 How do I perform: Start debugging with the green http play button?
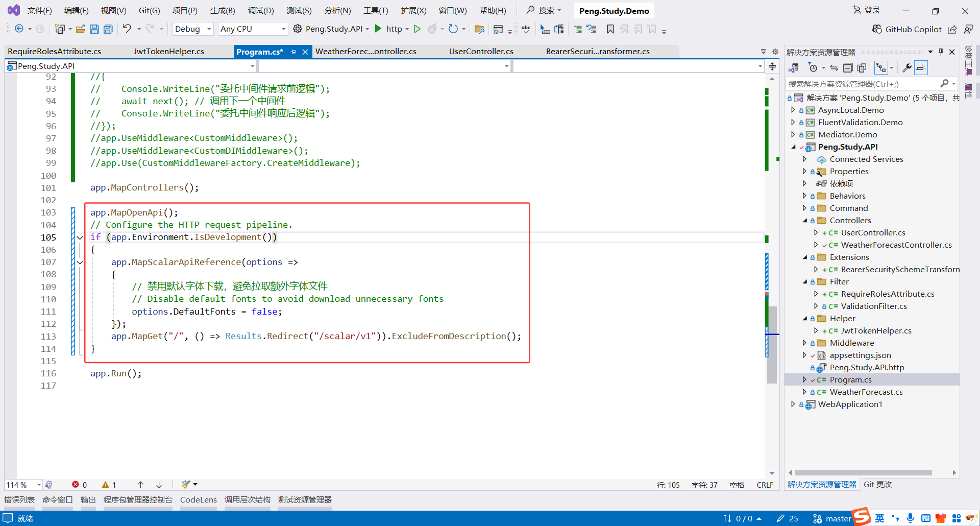pos(378,29)
